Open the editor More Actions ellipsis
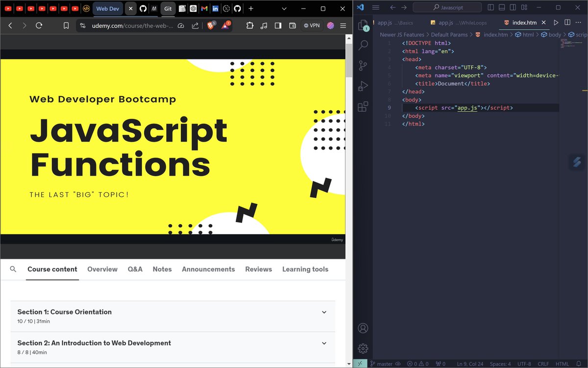Screen dimensions: 588x368 pyautogui.click(x=579, y=23)
